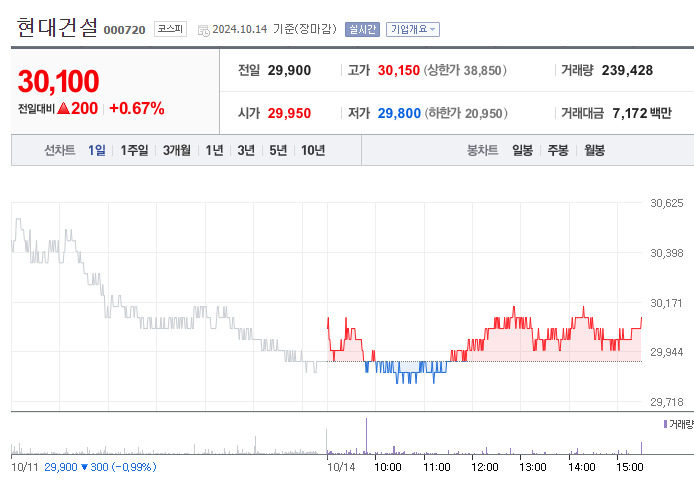The image size is (694, 485).
Task: Click the purple 거래량 legend marker
Action: (665, 424)
